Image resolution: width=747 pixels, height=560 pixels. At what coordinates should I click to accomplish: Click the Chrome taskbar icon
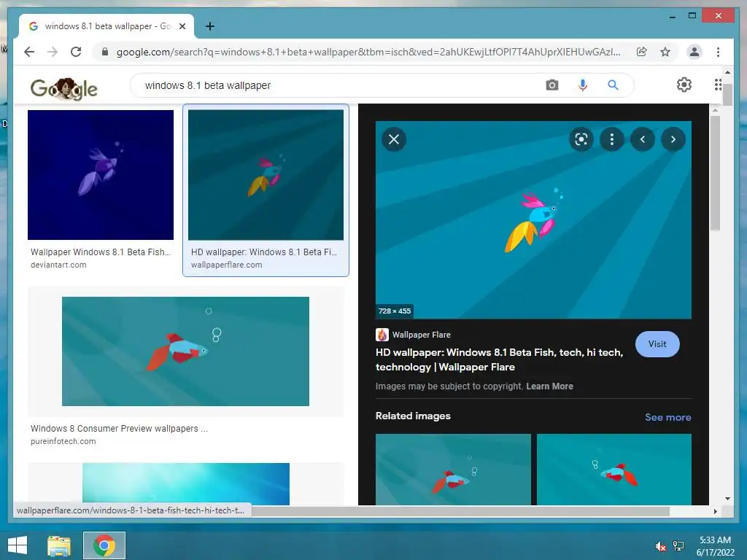click(x=104, y=545)
